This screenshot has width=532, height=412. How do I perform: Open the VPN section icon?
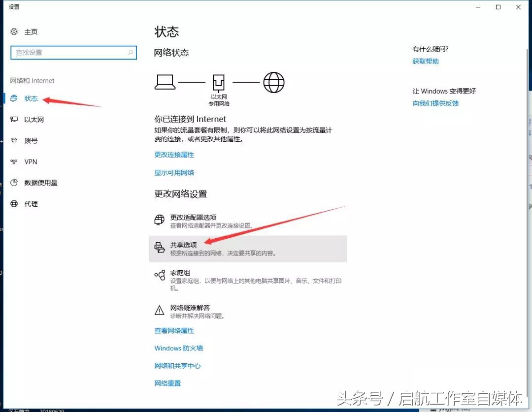[13, 161]
